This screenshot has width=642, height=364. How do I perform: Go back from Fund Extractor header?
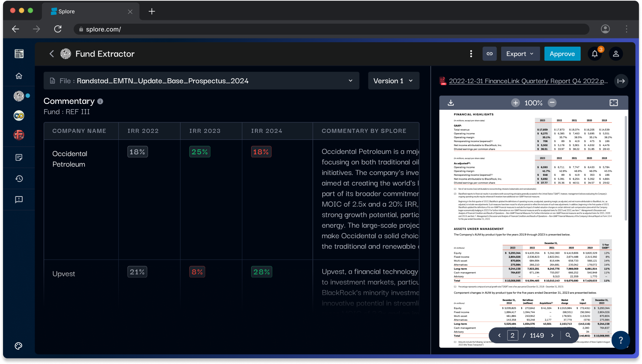pos(52,54)
